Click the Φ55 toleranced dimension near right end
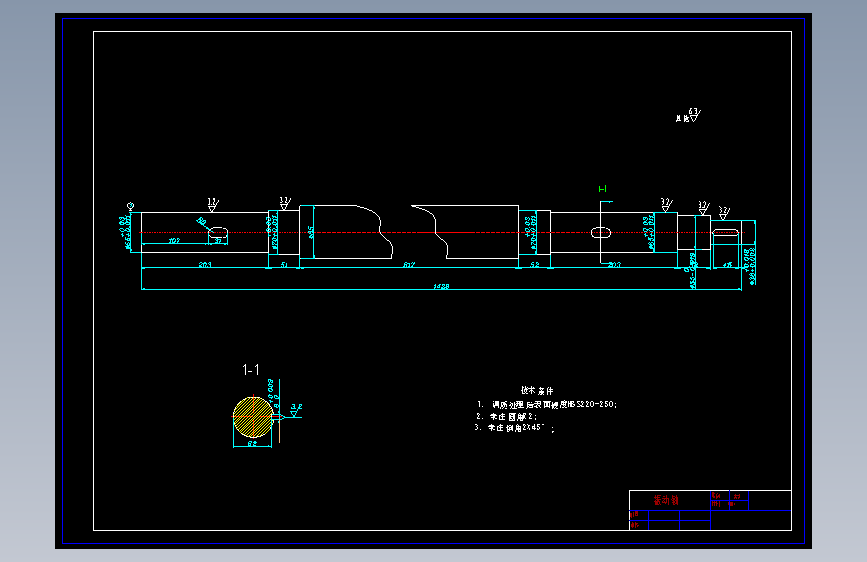Screen dimensions: 867x562 pyautogui.click(x=692, y=271)
